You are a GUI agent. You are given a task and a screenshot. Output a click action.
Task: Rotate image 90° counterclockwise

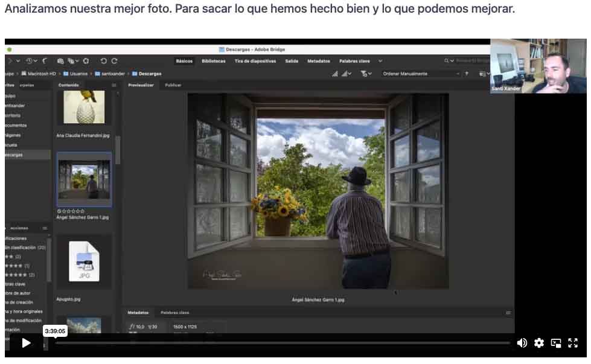coord(103,60)
